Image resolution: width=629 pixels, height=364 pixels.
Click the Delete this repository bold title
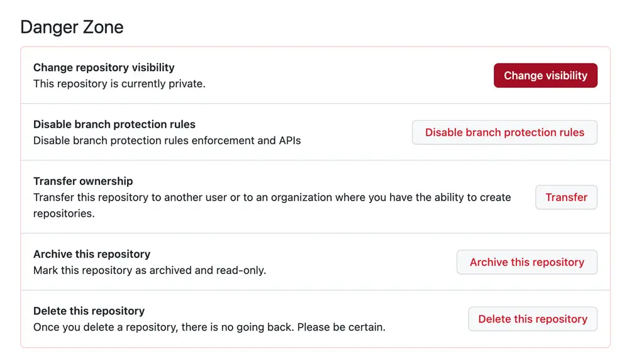(89, 311)
